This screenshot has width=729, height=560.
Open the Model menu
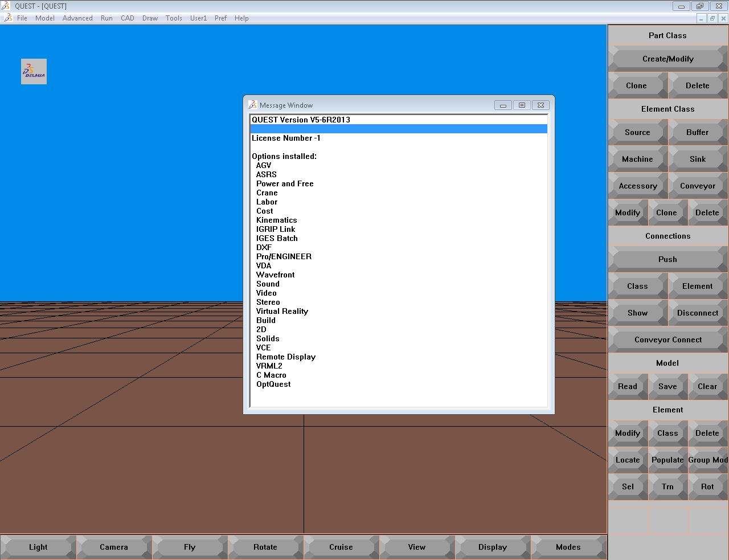pos(45,18)
